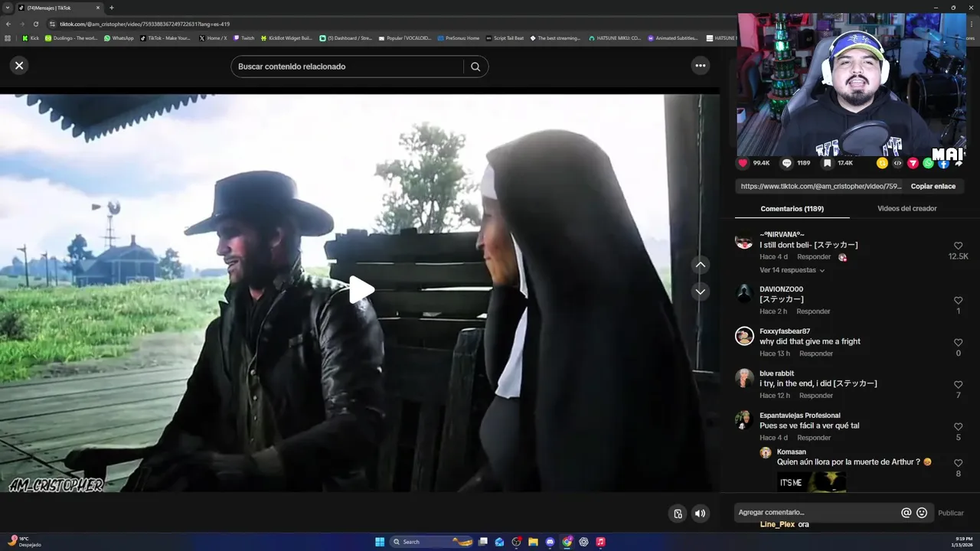
Task: Go back with browser back arrow
Action: pyautogui.click(x=9, y=24)
